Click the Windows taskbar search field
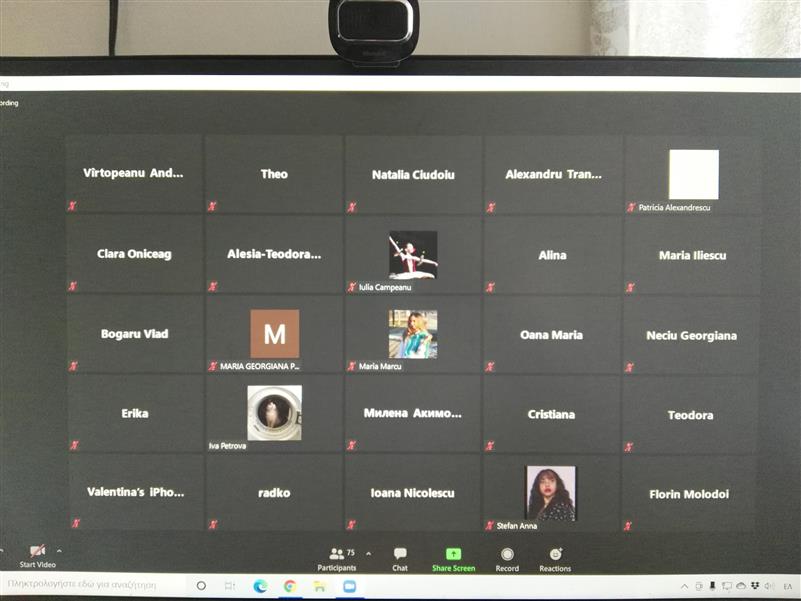This screenshot has width=801, height=601. coord(93,584)
